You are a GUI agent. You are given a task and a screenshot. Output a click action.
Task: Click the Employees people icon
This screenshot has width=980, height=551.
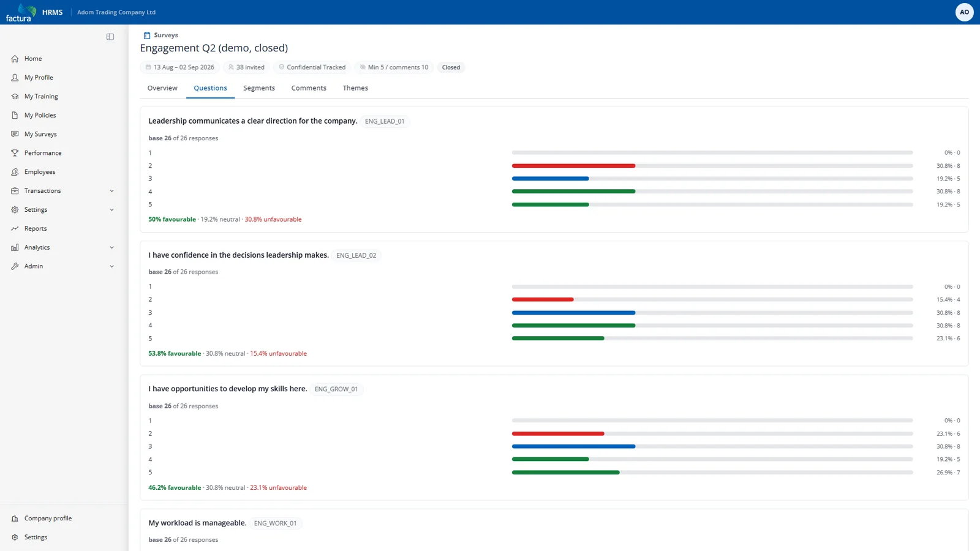15,172
